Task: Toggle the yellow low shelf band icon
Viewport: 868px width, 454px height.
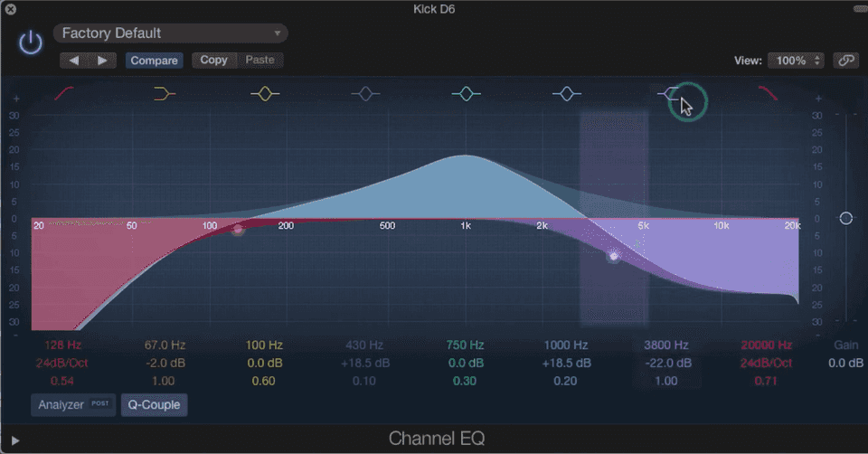Action: (164, 93)
